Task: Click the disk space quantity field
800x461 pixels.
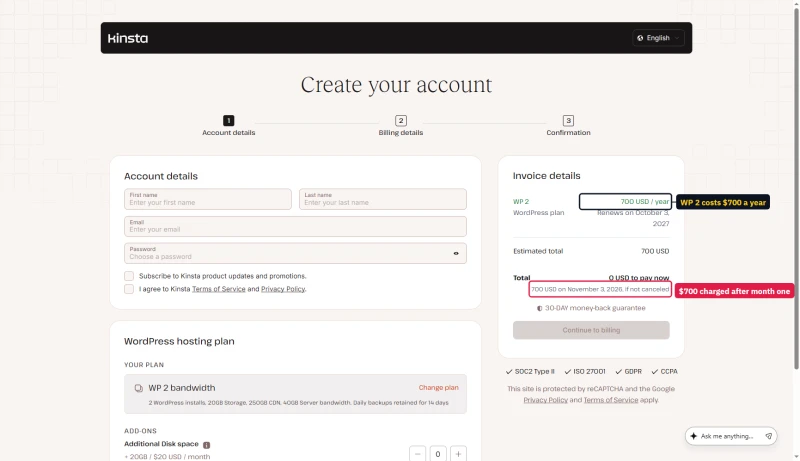Action: (x=438, y=454)
